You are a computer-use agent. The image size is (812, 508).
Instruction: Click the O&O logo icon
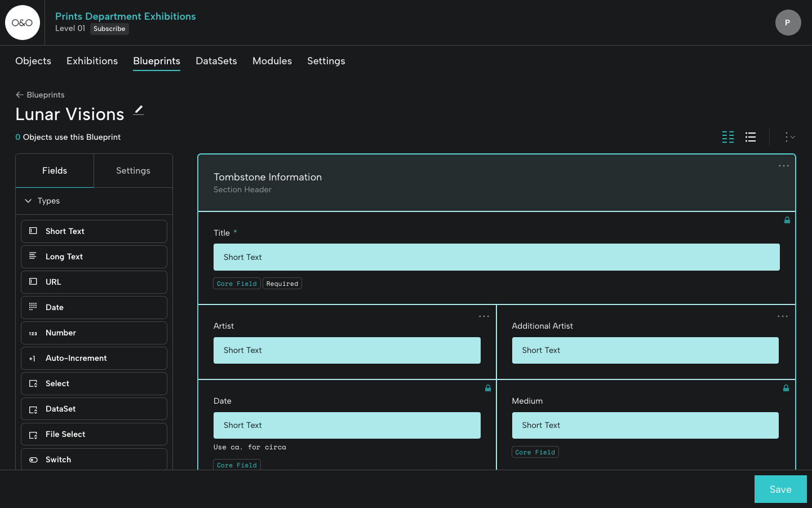point(23,23)
